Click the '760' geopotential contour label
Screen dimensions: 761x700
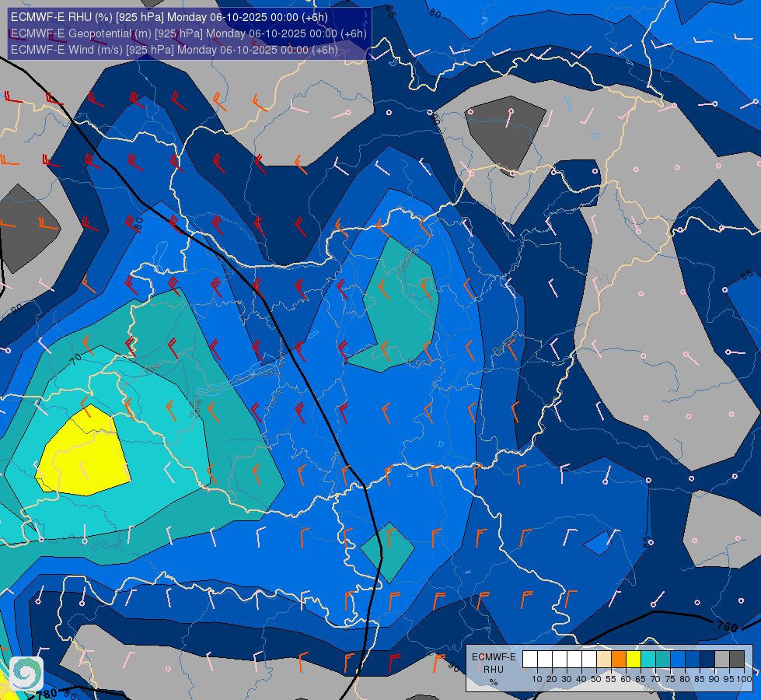coord(727,627)
